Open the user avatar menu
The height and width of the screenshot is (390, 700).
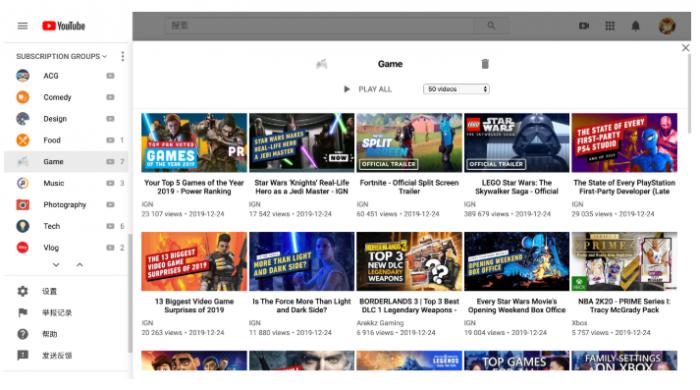[667, 26]
